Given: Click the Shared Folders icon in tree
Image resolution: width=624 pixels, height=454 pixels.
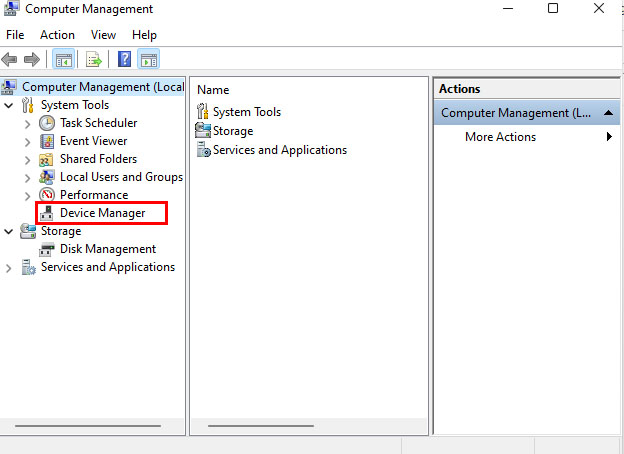Looking at the screenshot, I should click(47, 159).
